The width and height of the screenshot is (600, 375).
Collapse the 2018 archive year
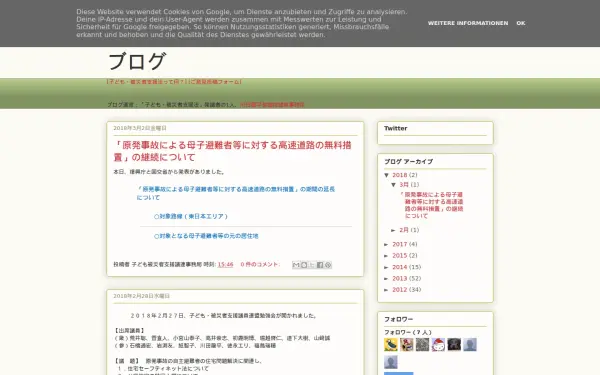387,175
